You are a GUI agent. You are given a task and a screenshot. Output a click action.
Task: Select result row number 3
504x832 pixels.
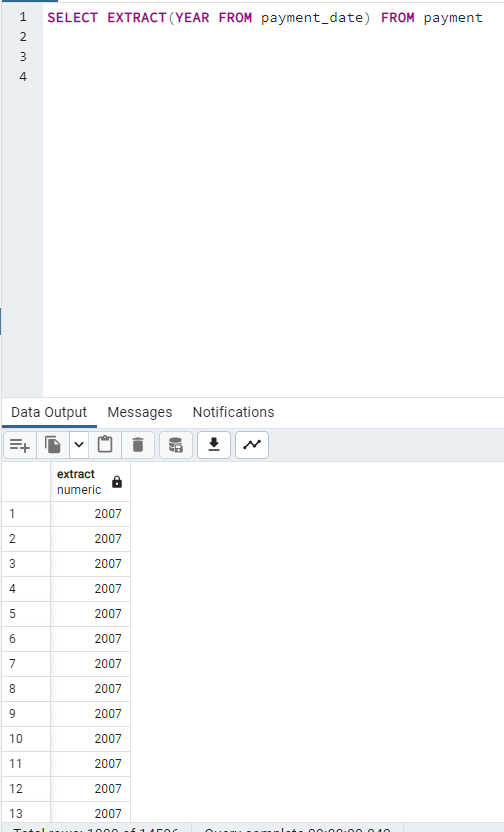[x=26, y=564]
